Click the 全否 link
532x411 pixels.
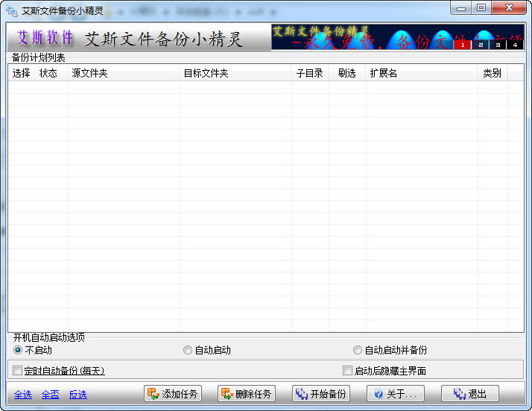pyautogui.click(x=50, y=395)
